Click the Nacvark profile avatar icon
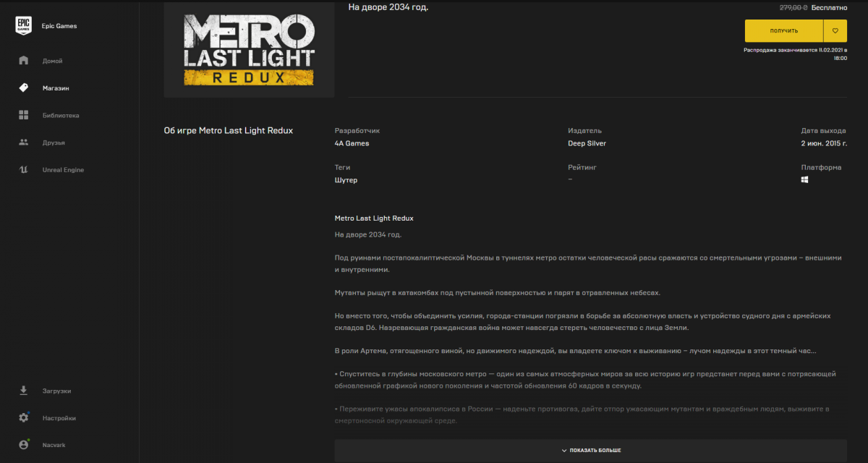This screenshot has height=463, width=868. 23,445
